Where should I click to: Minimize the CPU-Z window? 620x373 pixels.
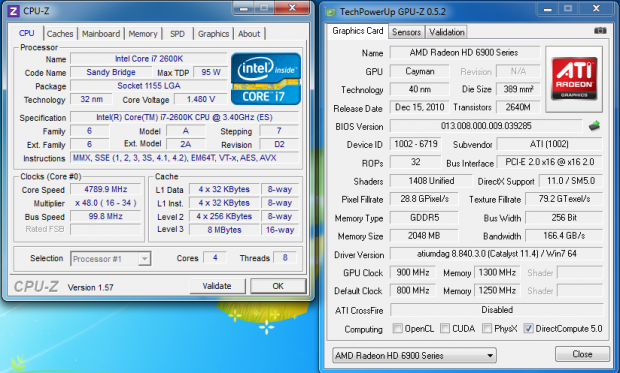coord(243,8)
